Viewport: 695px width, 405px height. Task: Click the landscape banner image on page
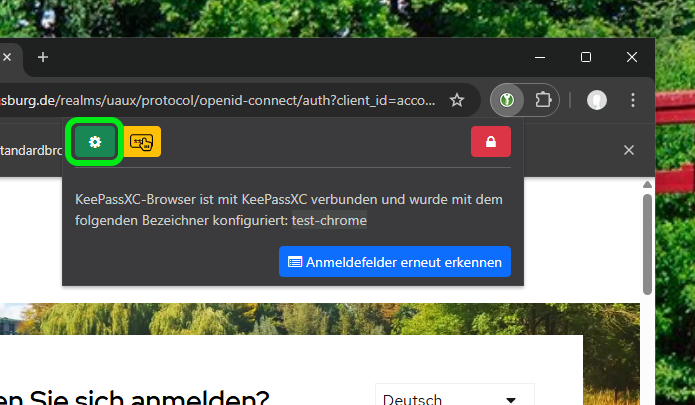click(300, 318)
